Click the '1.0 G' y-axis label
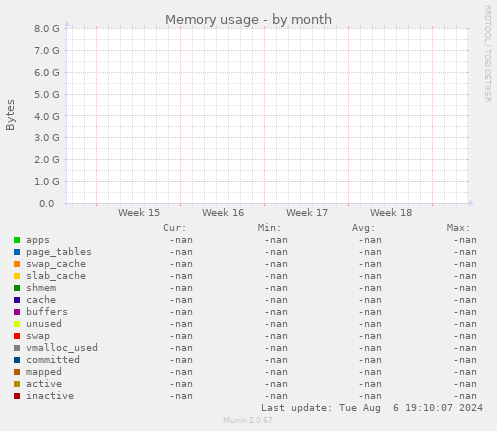The image size is (497, 431). click(47, 182)
